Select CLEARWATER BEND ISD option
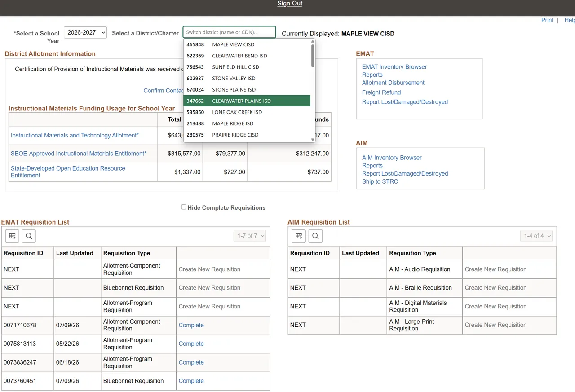The width and height of the screenshot is (575, 392). [x=247, y=56]
